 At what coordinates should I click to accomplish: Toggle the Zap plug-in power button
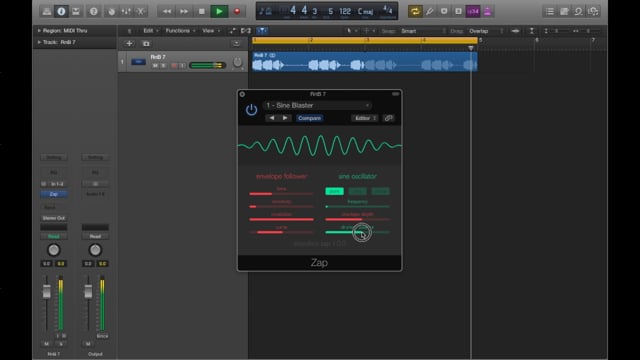[251, 110]
